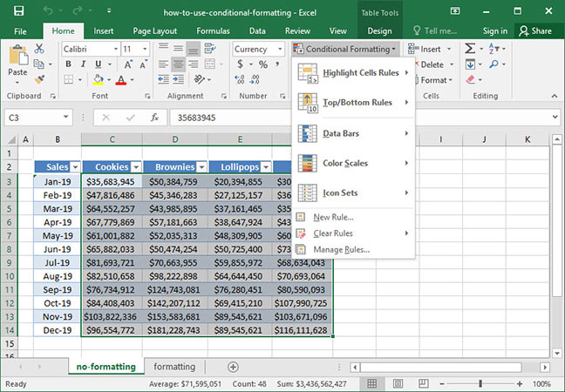Screen dimensions: 565x392
Task: Open Clear Rules submenu
Action: (353, 233)
